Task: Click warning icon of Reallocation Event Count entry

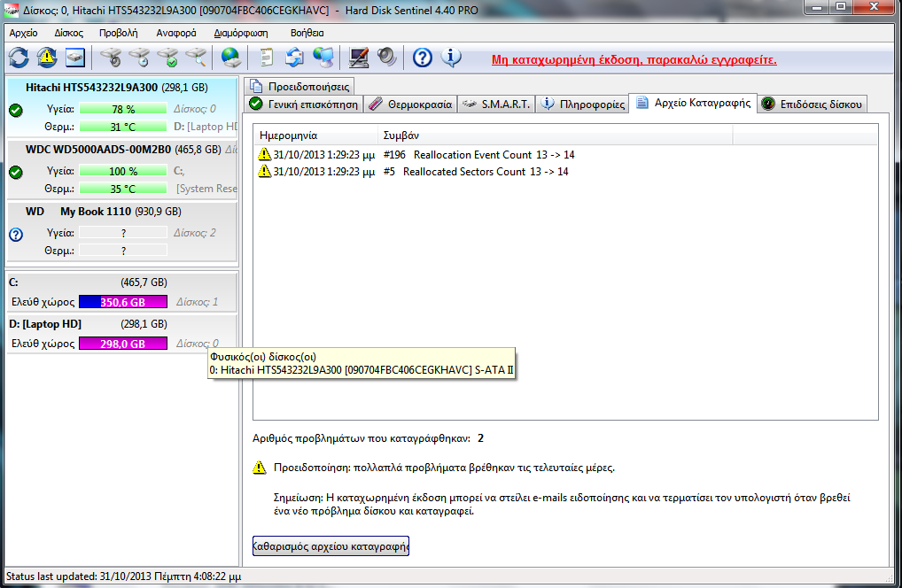Action: 264,154
